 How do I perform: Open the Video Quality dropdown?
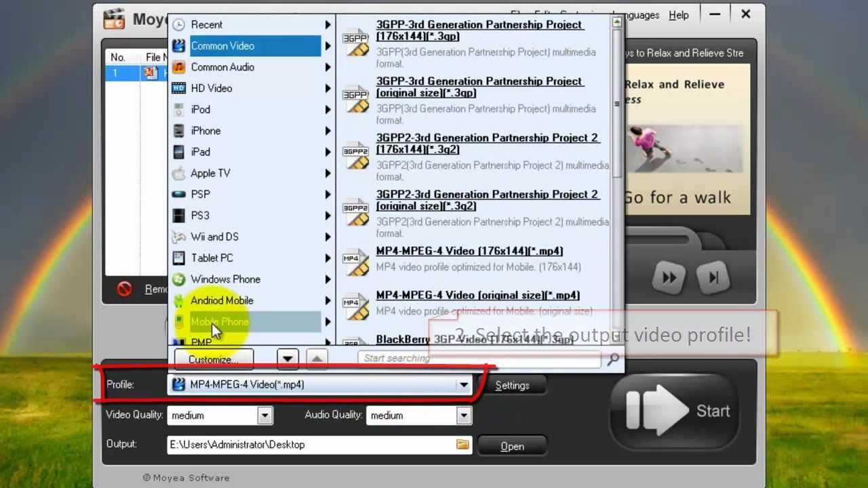(264, 415)
